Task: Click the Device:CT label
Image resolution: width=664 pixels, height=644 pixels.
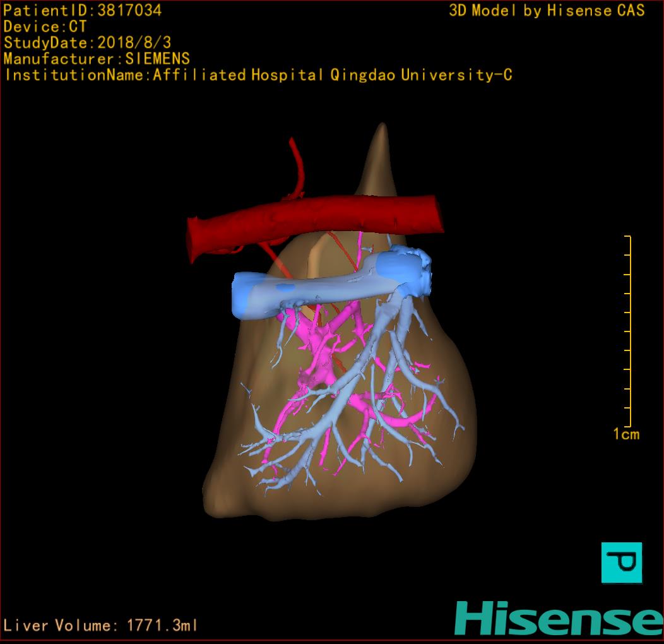Action: [x=45, y=27]
